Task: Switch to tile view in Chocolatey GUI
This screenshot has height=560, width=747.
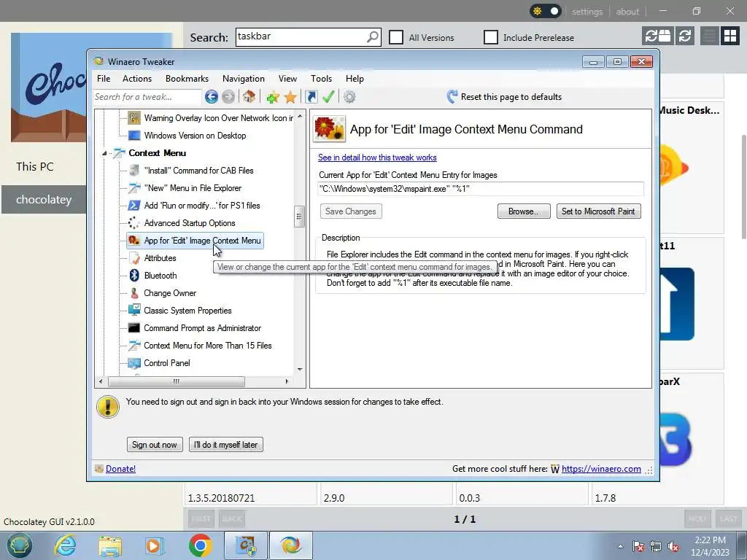Action: [729, 36]
